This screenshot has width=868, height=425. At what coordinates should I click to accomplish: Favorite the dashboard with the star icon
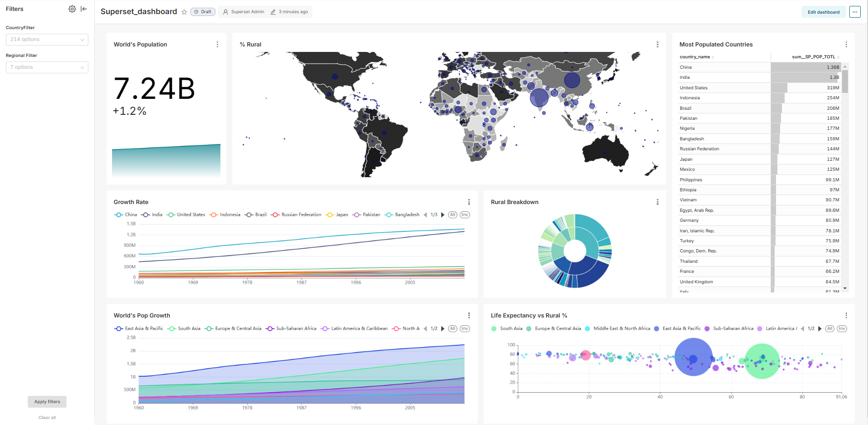184,12
